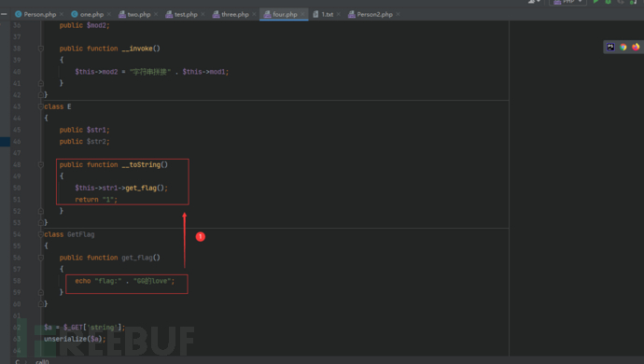
Task: Fold class E at line 43
Action: pos(41,106)
